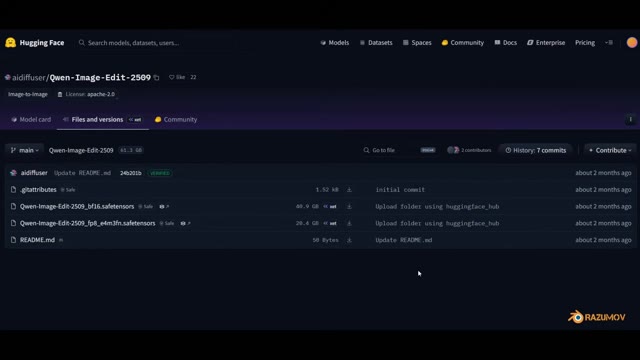This screenshot has height=360, width=640.
Task: Expand the extra navigation menu next to Pricing
Action: (609, 42)
